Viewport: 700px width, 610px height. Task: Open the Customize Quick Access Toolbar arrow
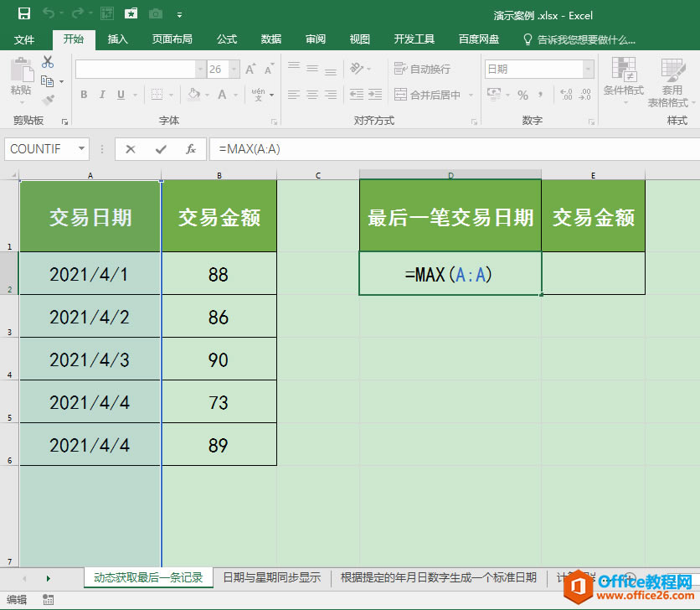pos(179,15)
